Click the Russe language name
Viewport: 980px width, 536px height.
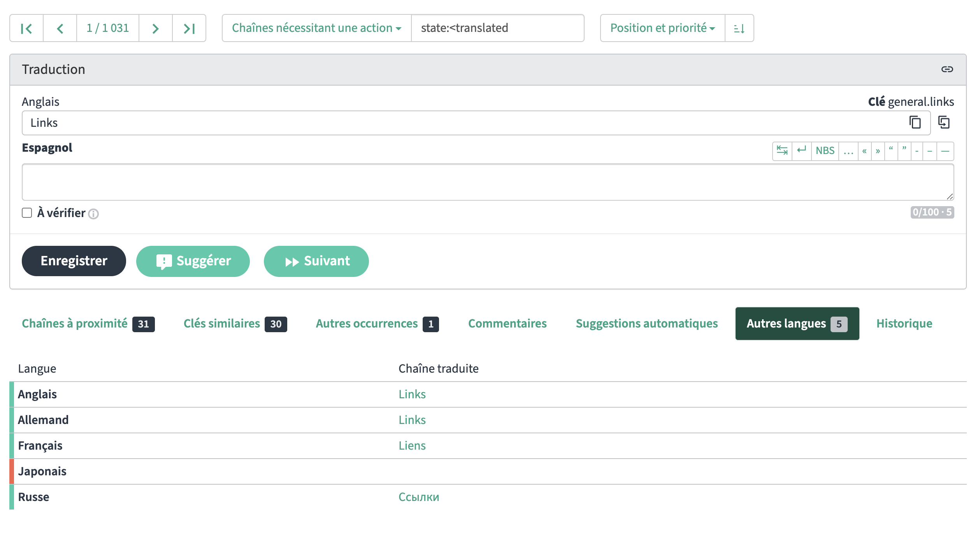(33, 497)
